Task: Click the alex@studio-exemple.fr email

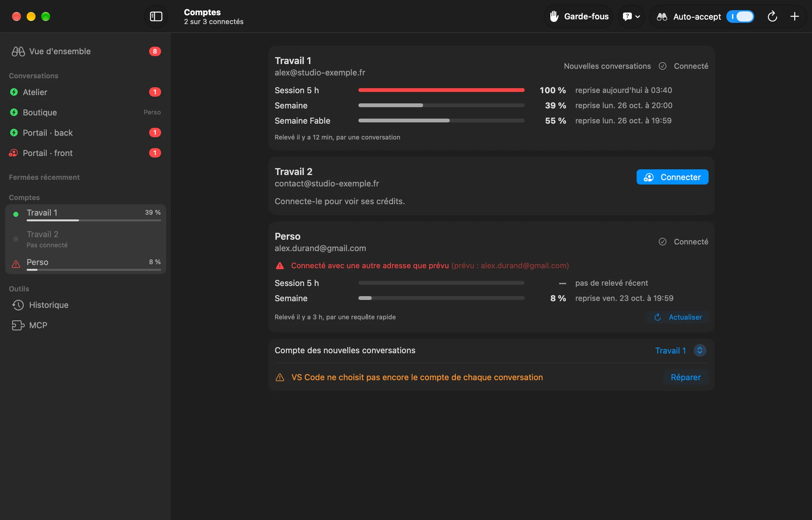Action: tap(320, 73)
